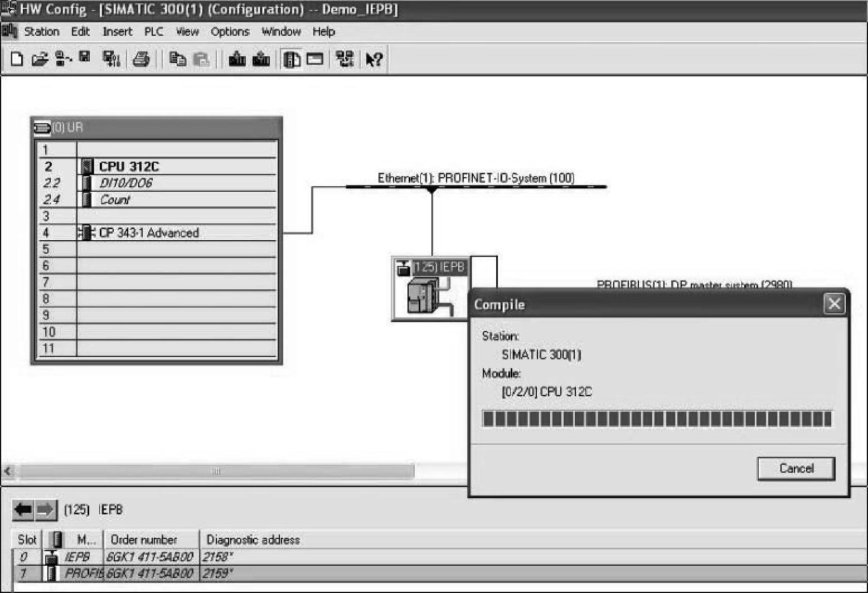868x593 pixels.
Task: Select the IEPB row in slot 0
Action: click(440, 557)
